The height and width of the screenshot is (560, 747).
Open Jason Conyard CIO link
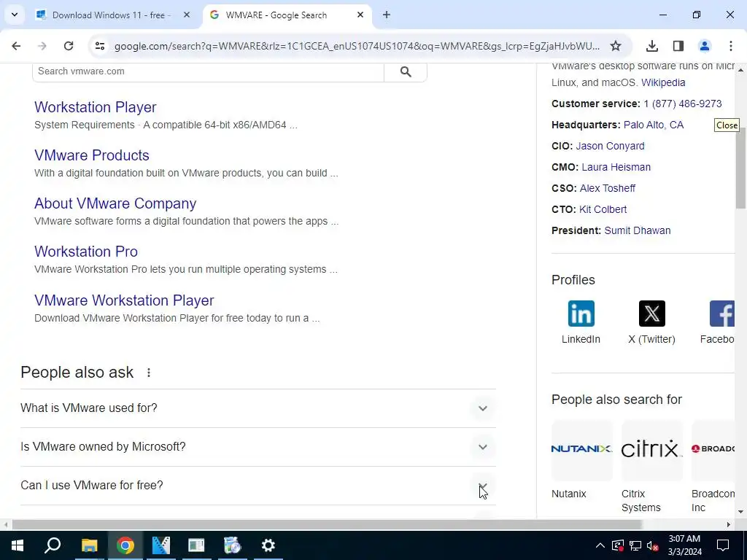click(610, 146)
